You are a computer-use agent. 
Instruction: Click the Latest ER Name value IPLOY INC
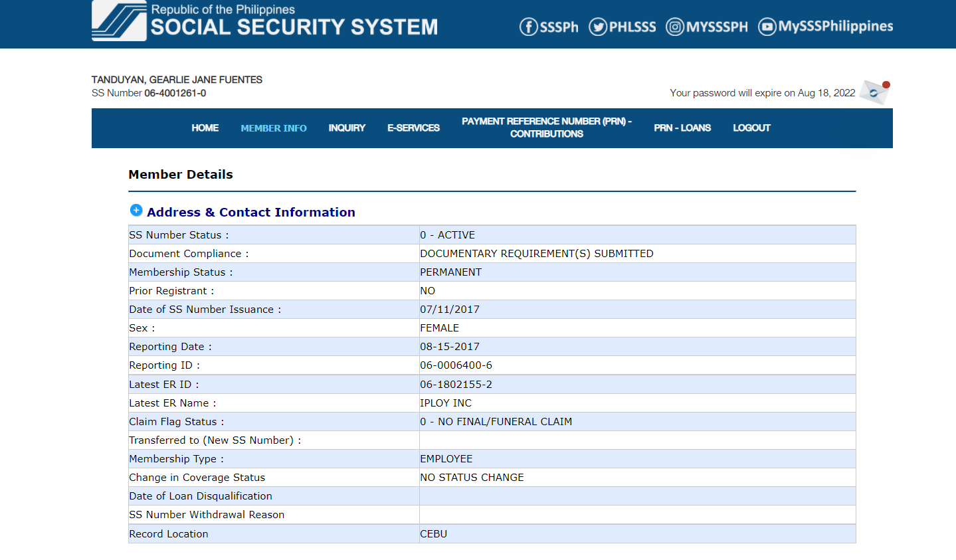coord(446,403)
